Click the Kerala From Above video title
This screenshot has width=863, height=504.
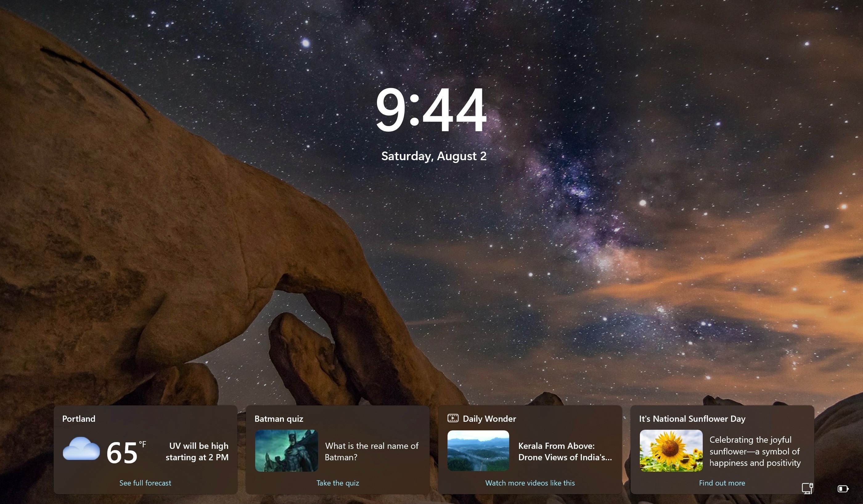[x=565, y=451]
